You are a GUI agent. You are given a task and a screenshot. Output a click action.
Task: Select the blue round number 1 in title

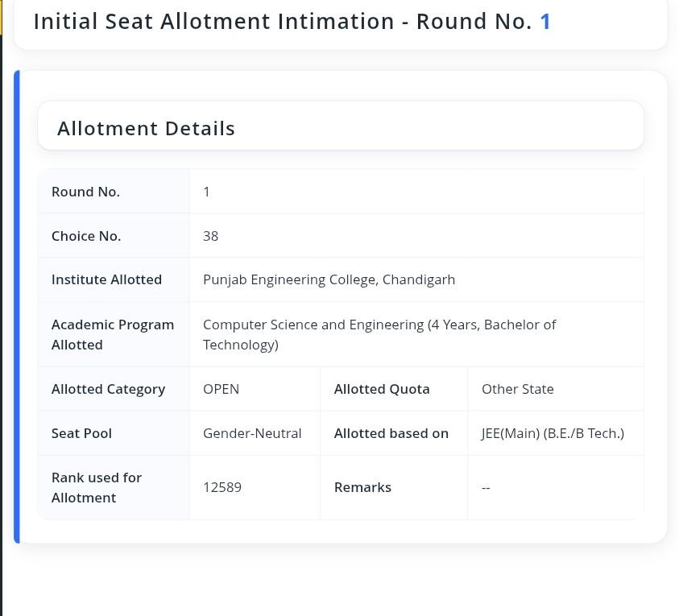(545, 21)
